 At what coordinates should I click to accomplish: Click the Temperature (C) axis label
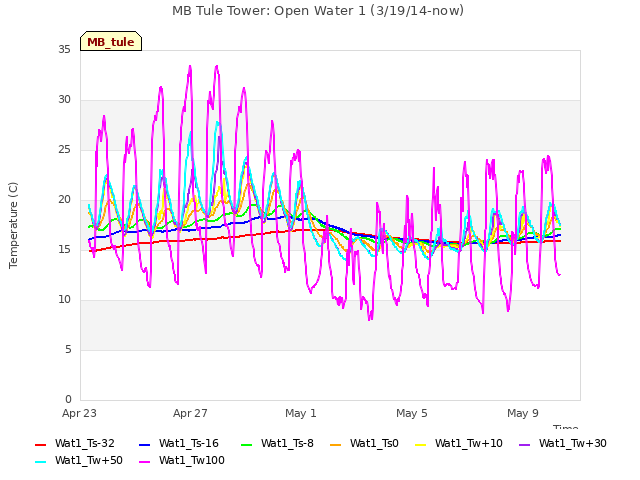(x=13, y=225)
